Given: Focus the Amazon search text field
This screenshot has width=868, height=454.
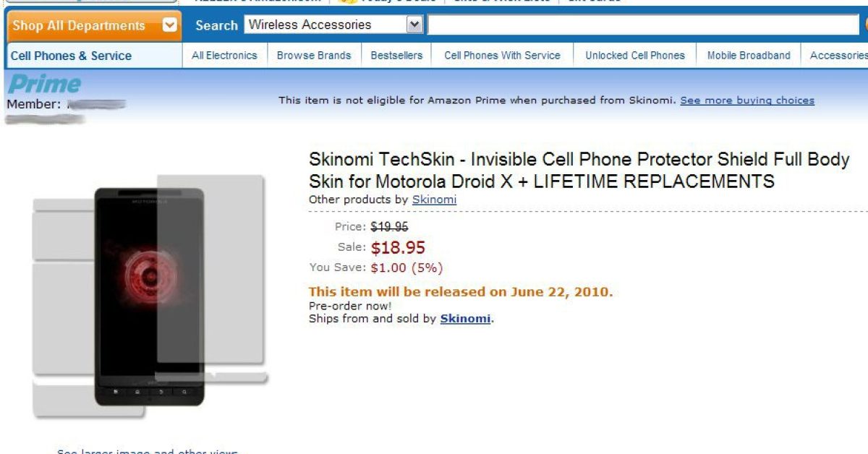Looking at the screenshot, I should [x=642, y=25].
